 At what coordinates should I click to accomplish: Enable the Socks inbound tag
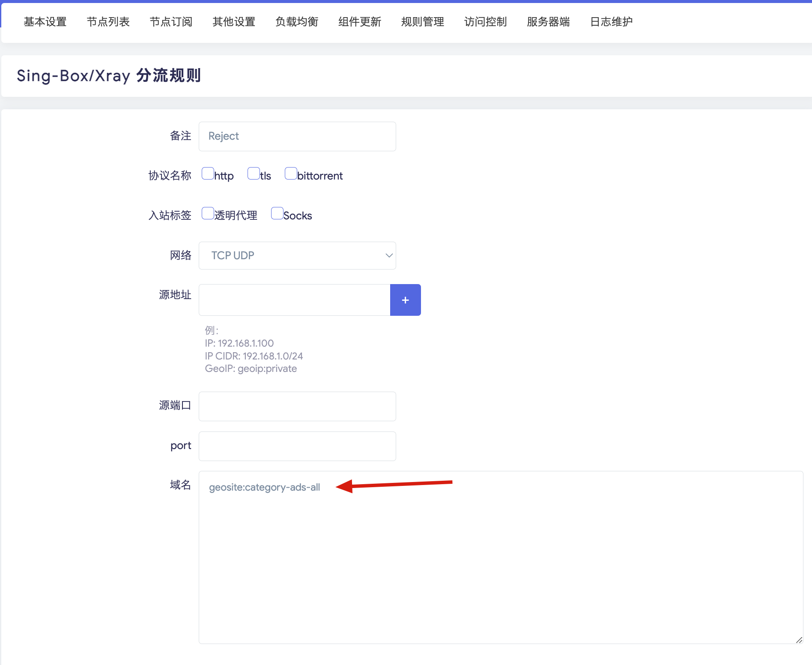[x=277, y=213]
